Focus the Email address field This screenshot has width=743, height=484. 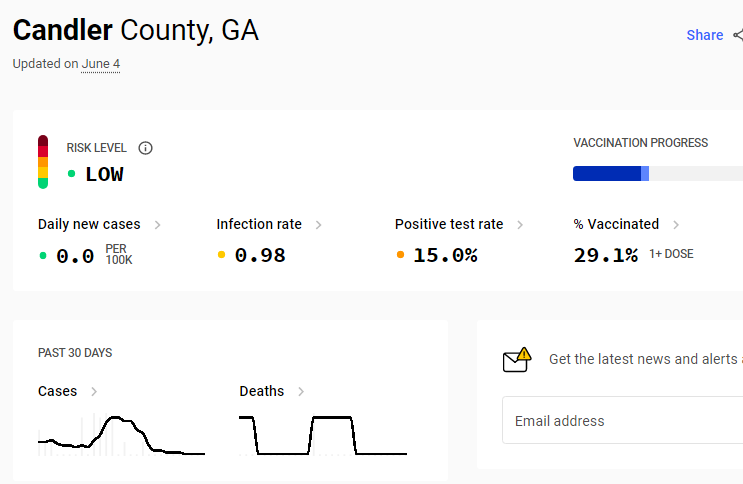(623, 420)
